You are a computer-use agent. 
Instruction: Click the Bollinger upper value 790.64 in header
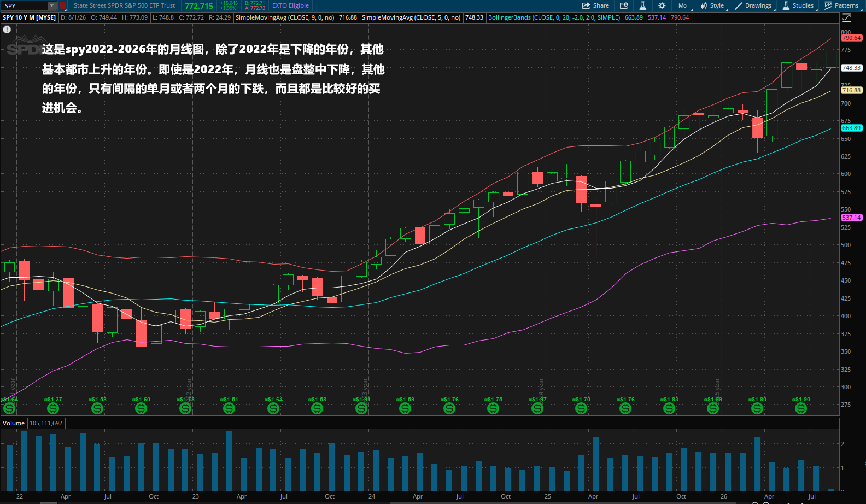pyautogui.click(x=680, y=17)
